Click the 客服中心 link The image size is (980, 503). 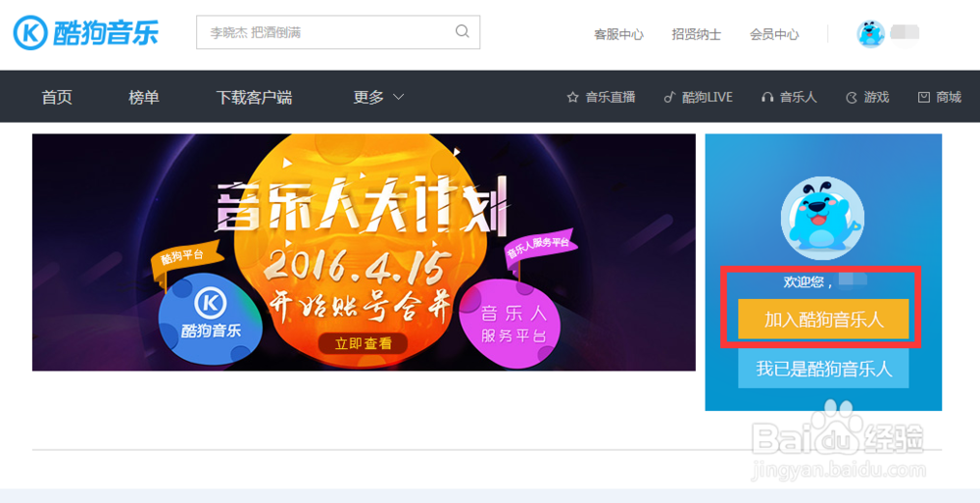(x=618, y=34)
